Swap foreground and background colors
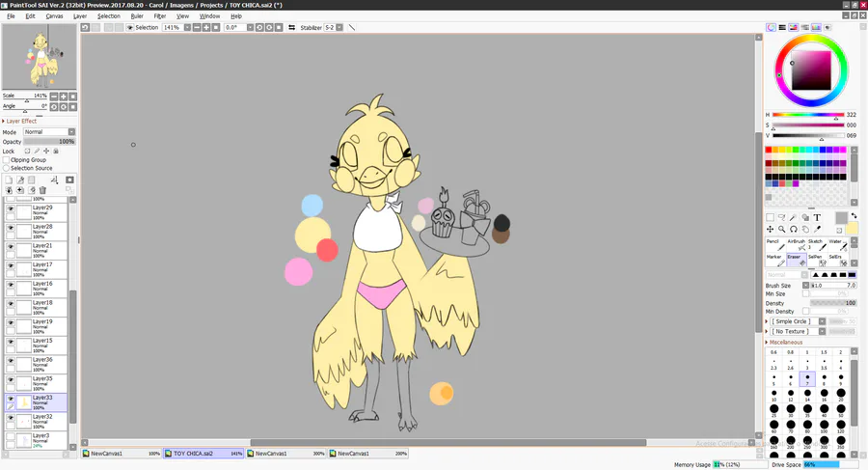Viewport: 868px width, 470px height. (x=854, y=215)
